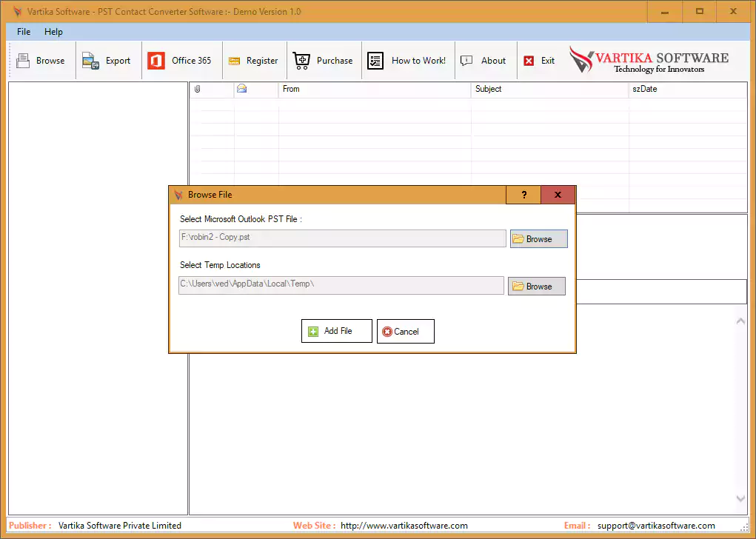756x539 pixels.
Task: Click the scroll down arrow in preview pane
Action: (x=740, y=499)
